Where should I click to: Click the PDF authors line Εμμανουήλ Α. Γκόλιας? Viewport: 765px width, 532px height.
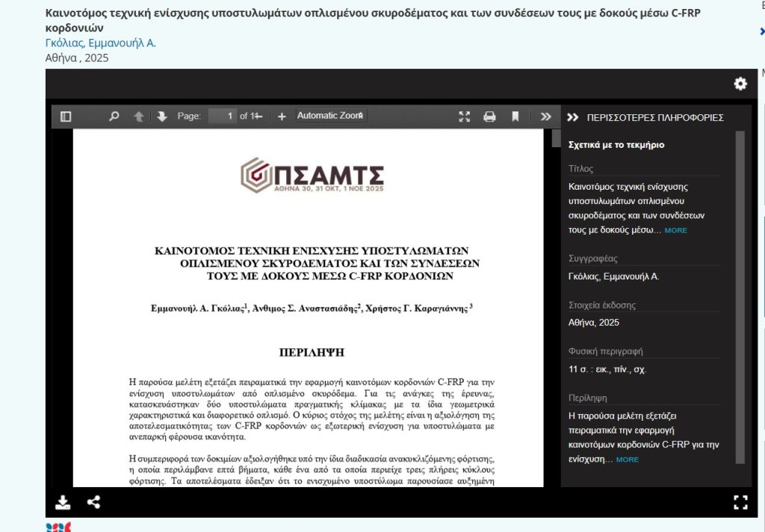(312, 308)
